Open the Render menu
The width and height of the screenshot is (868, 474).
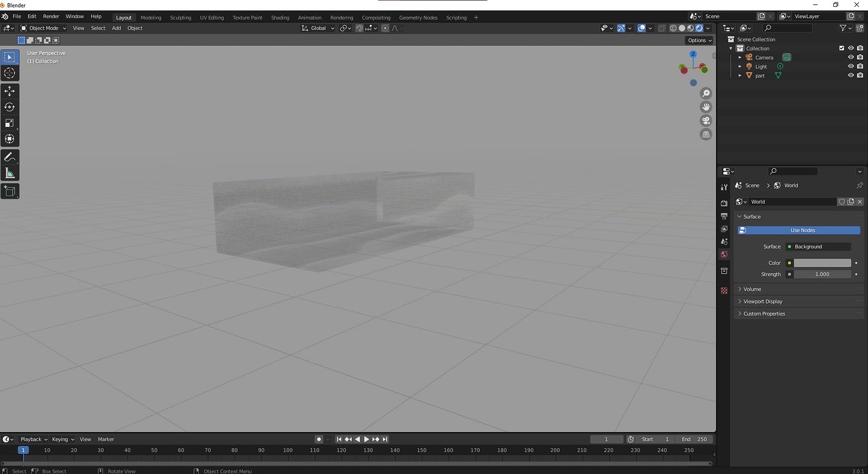pyautogui.click(x=51, y=16)
